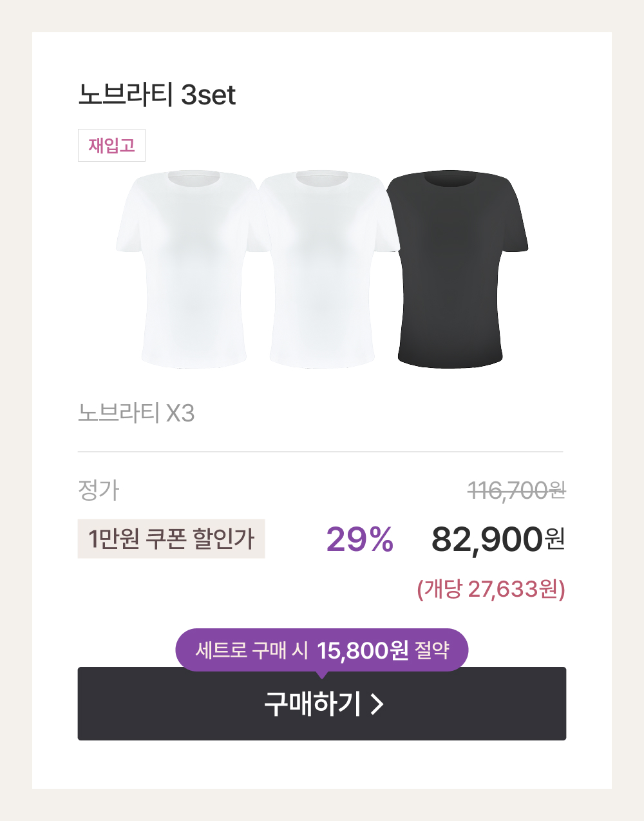Click the 노브라티 3set product title
The height and width of the screenshot is (821, 644).
pos(157,94)
